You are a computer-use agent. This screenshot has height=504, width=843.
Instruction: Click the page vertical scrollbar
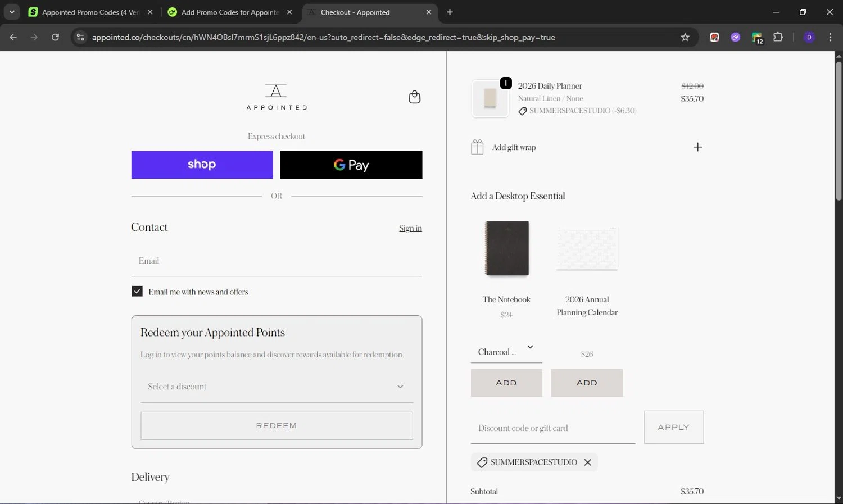click(839, 130)
